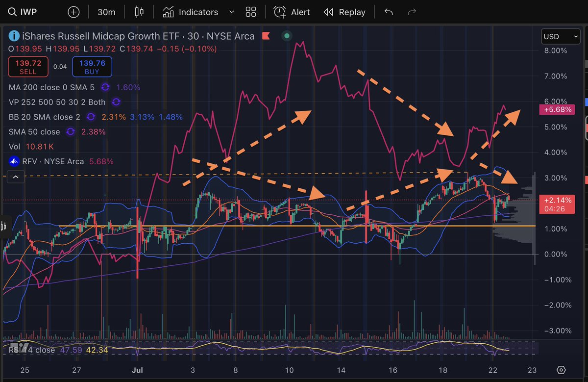Image resolution: width=588 pixels, height=382 pixels.
Task: Create an Alert from the toolbar
Action: pyautogui.click(x=292, y=12)
